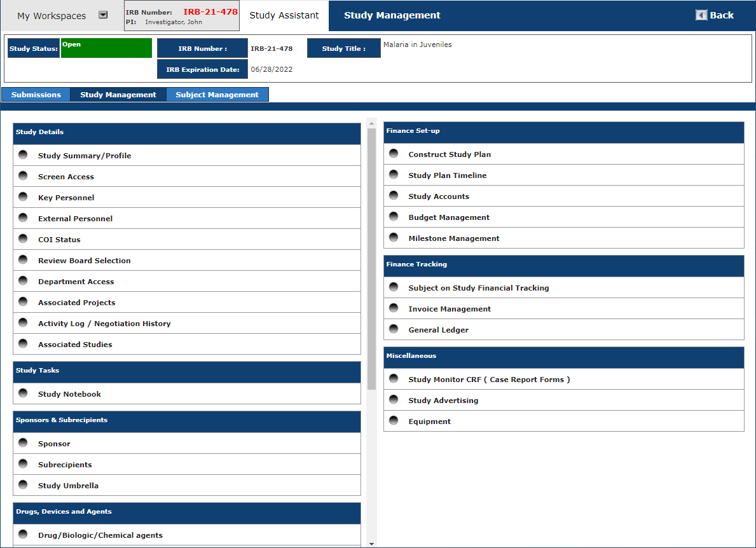Click the green Open study status box
Viewport: 756px width, 548px height.
pos(106,48)
